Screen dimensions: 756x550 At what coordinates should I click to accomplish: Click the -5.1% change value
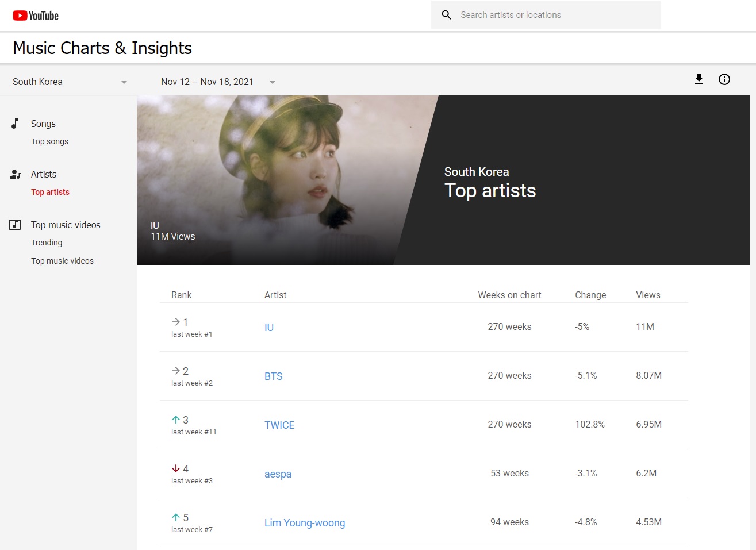(586, 375)
